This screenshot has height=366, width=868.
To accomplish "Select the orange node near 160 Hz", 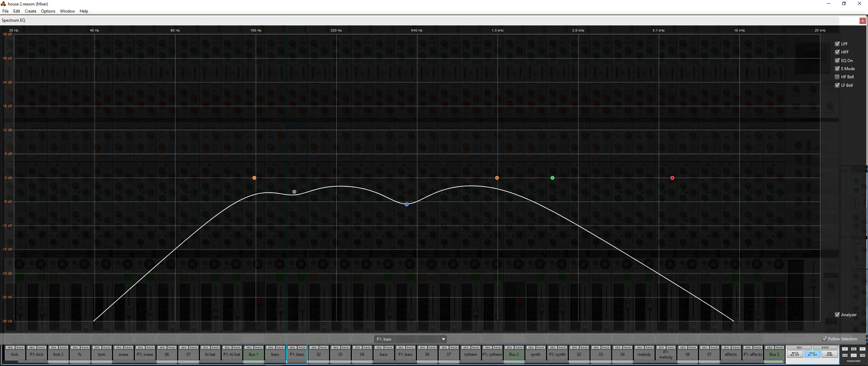I will [254, 178].
